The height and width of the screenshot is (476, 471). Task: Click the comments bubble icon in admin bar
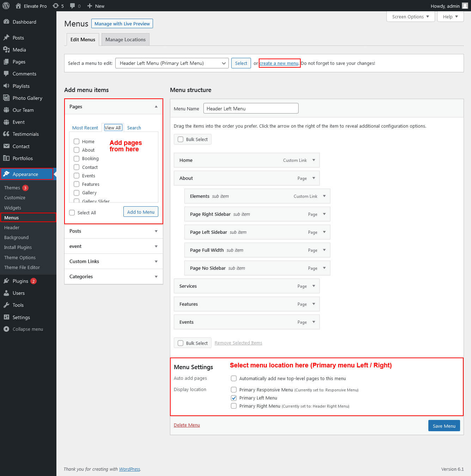coord(72,6)
